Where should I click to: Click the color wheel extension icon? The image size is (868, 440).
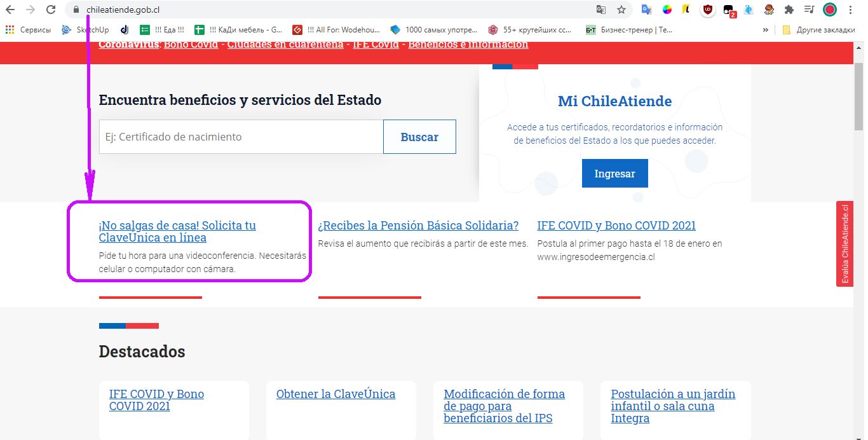coord(667,10)
